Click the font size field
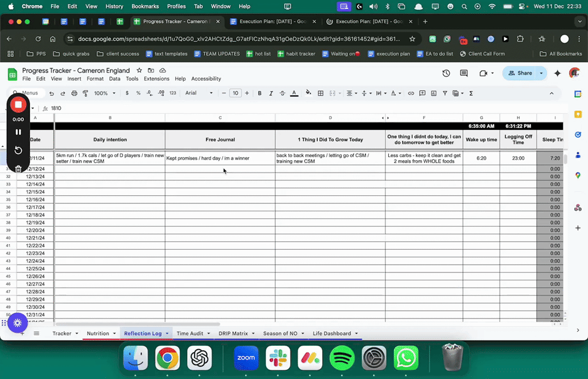 click(235, 94)
